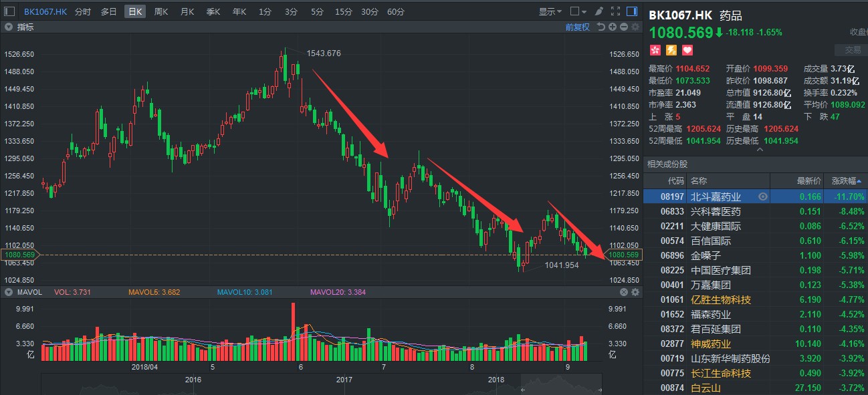Close the MAVOL indicator panel
Screen dimensions: 868x395
point(624,292)
